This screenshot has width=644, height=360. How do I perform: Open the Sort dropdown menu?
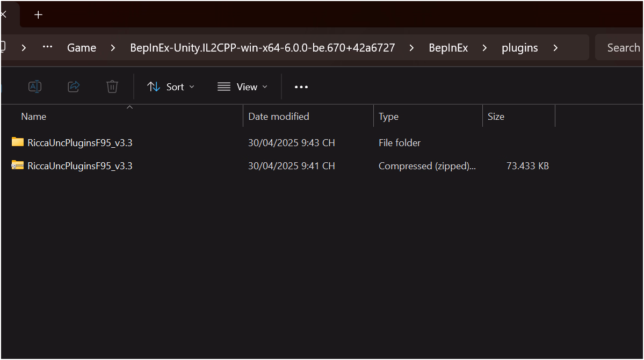pos(171,87)
